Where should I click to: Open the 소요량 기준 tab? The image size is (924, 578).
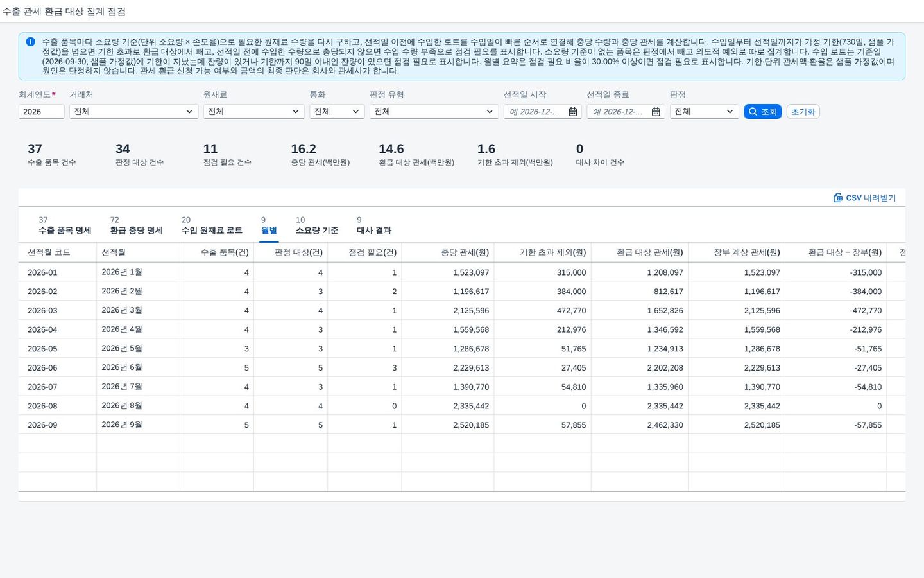click(x=317, y=225)
